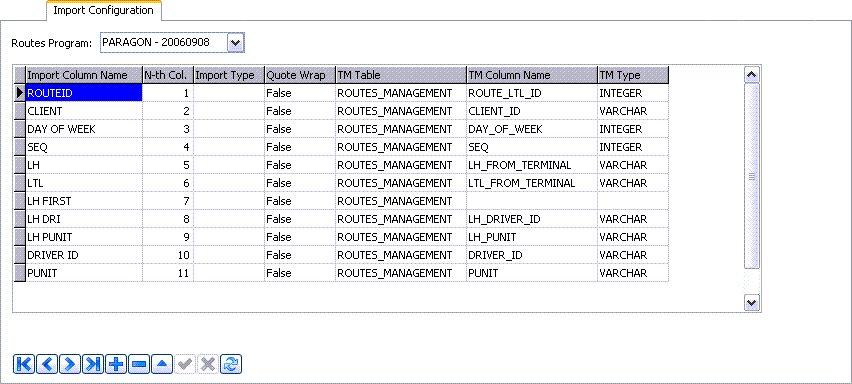The width and height of the screenshot is (852, 384).
Task: Click the edit record triangle icon
Action: tap(161, 364)
